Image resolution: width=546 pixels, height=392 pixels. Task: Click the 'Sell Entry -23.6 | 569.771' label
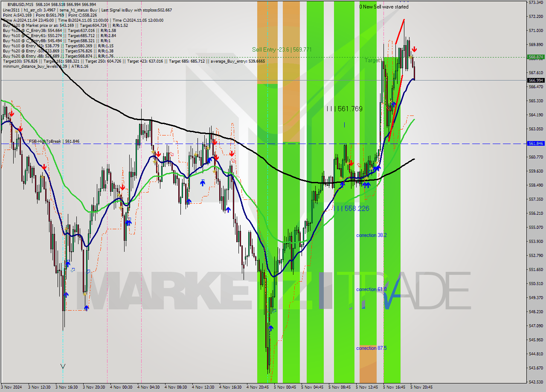pos(282,50)
